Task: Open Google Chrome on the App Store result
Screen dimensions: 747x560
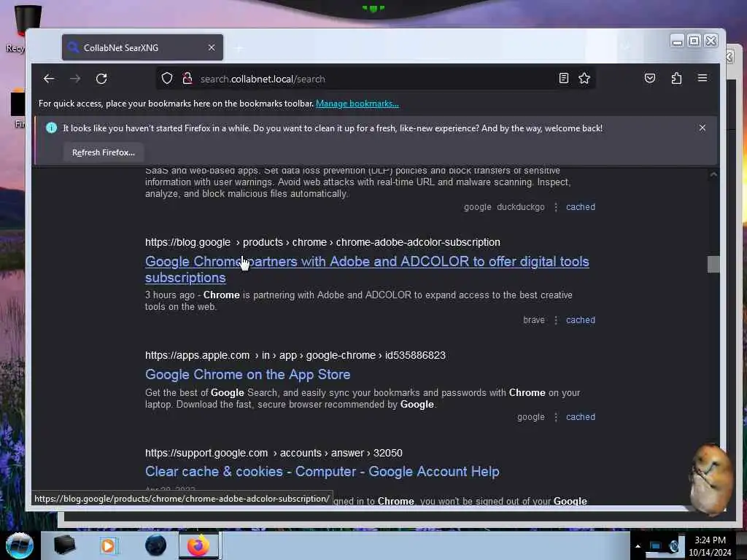Action: pos(248,375)
